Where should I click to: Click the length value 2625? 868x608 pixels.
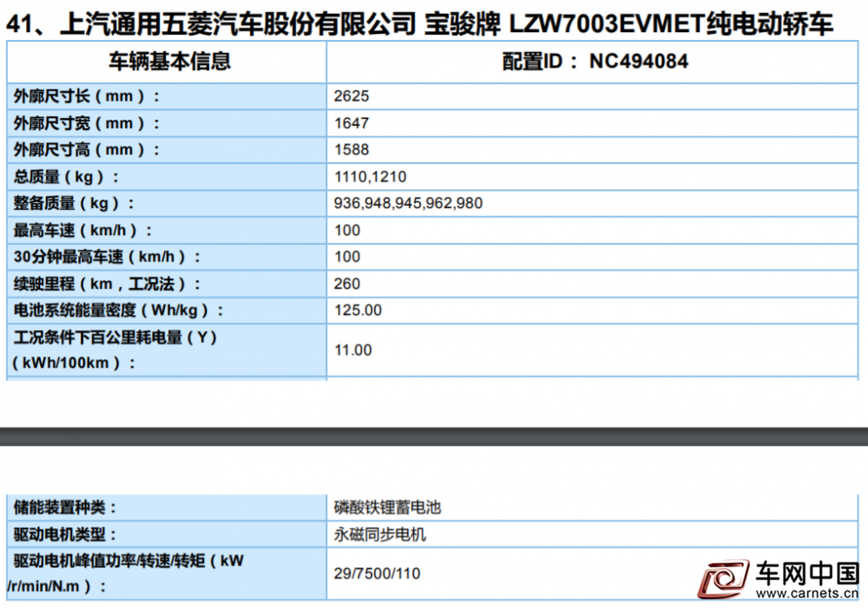click(x=352, y=96)
